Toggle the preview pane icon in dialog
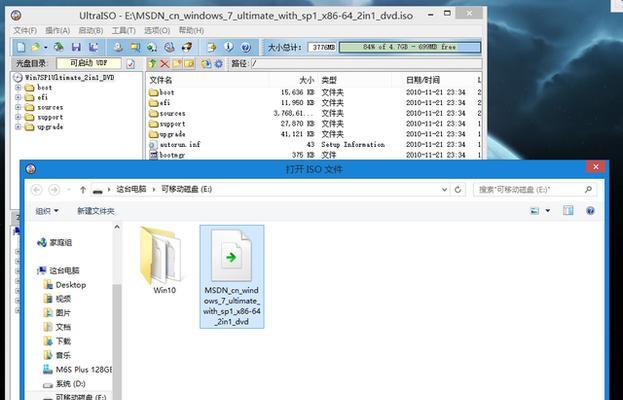This screenshot has height=400, width=623. (568, 211)
